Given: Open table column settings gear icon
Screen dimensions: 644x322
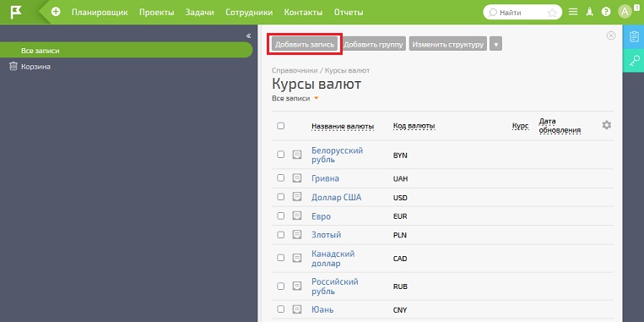Looking at the screenshot, I should (x=606, y=125).
